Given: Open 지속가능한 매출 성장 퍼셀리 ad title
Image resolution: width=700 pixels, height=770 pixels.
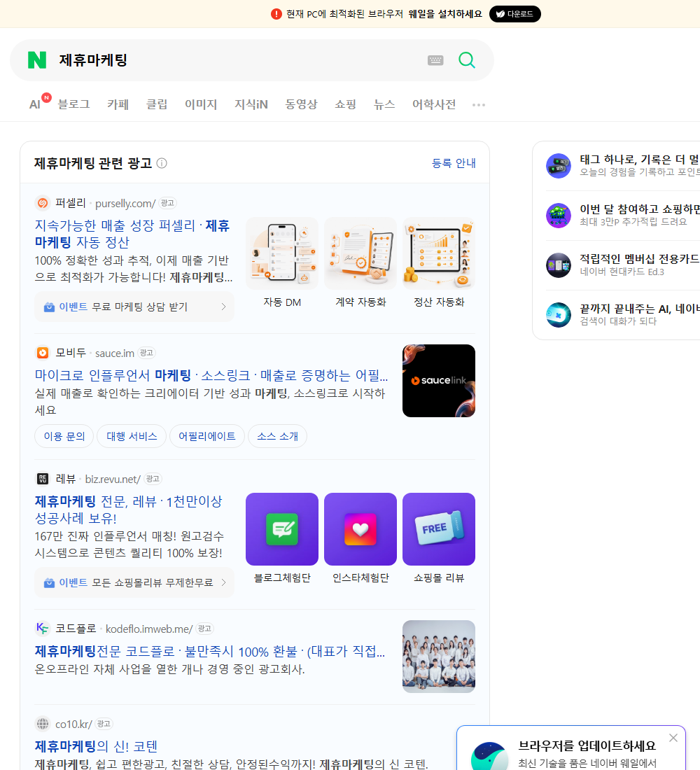Looking at the screenshot, I should 132,234.
